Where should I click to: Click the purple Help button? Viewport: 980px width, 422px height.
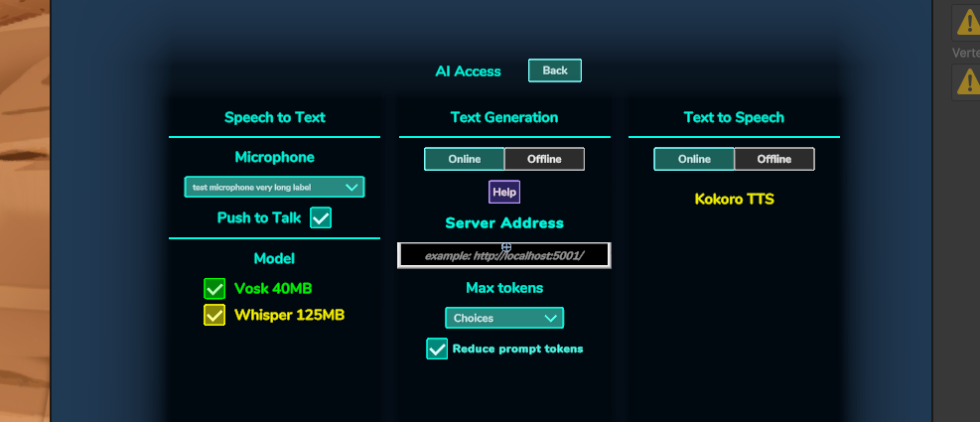[x=504, y=192]
